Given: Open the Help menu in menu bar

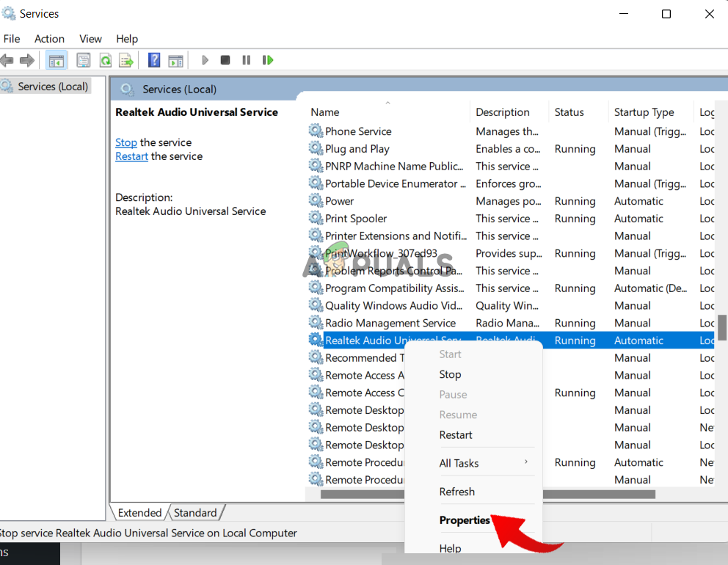Looking at the screenshot, I should pyautogui.click(x=127, y=39).
